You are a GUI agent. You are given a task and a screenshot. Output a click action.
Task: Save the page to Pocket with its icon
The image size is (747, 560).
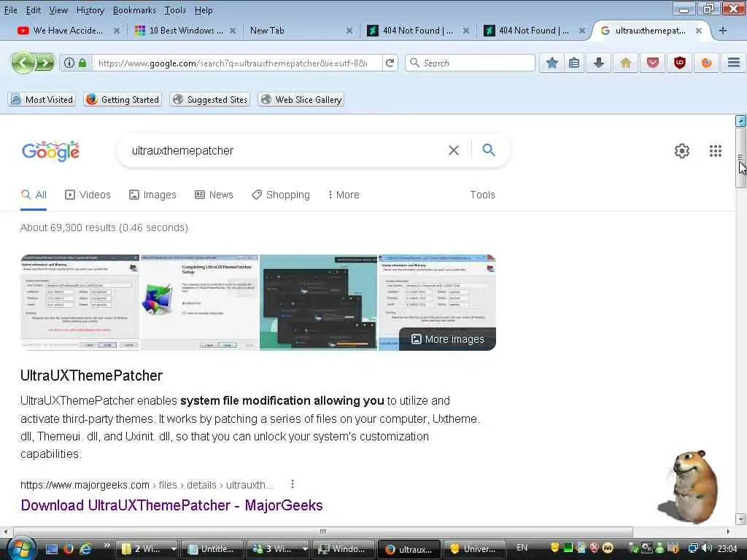[653, 63]
